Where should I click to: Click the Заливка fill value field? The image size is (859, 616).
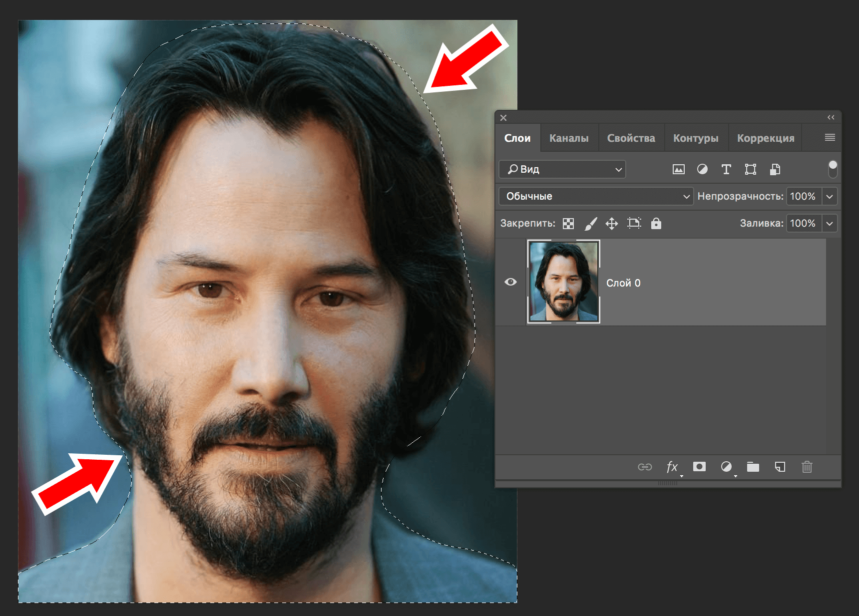click(803, 224)
